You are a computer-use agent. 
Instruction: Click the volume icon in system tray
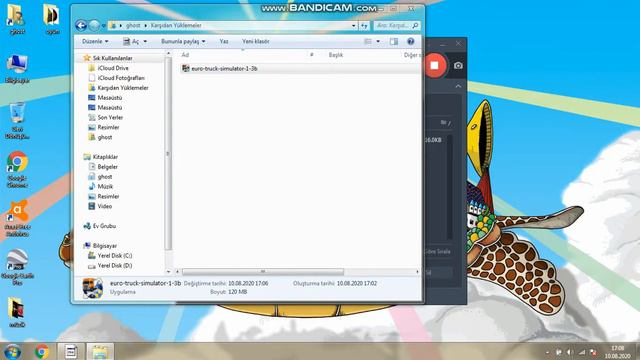pos(570,352)
